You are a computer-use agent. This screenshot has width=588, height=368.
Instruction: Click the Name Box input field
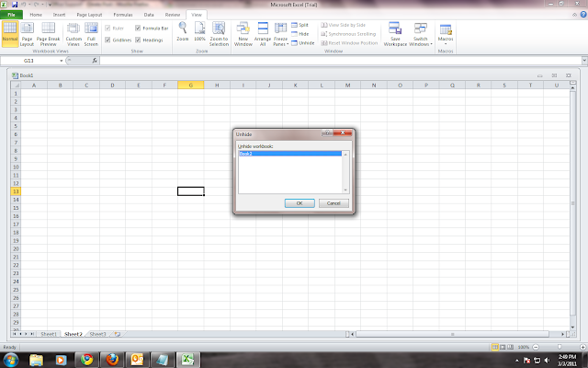[29, 61]
